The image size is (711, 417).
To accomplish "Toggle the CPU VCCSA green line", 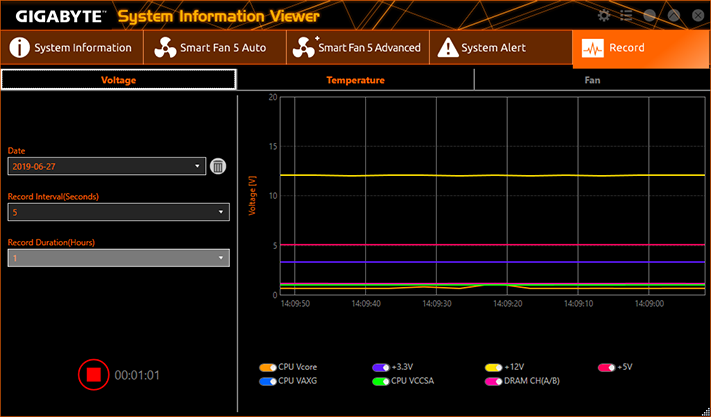I will [381, 382].
